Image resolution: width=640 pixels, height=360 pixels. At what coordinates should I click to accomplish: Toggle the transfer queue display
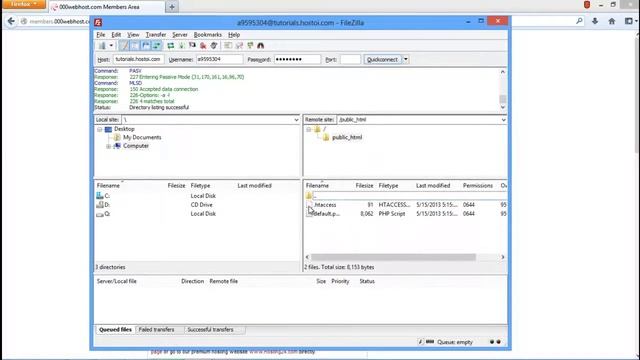click(x=157, y=46)
